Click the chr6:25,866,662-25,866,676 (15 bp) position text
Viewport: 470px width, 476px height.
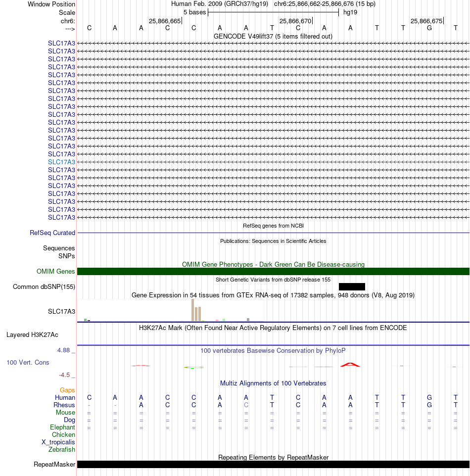(325, 4)
